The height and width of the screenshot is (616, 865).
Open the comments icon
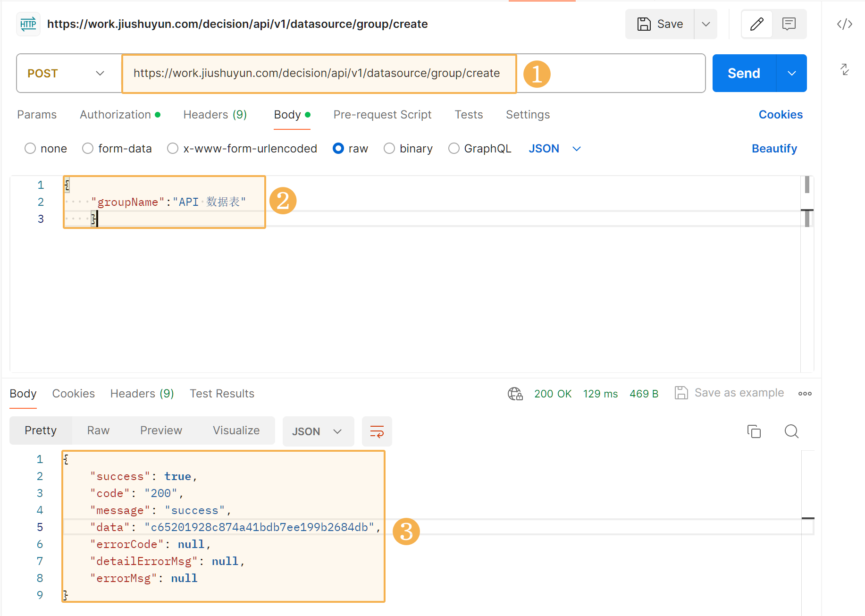[x=789, y=24]
